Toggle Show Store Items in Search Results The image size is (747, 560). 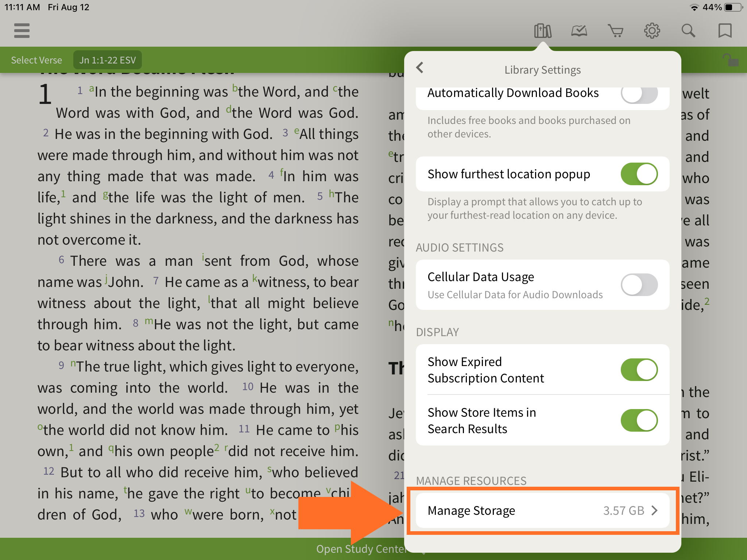pyautogui.click(x=639, y=420)
